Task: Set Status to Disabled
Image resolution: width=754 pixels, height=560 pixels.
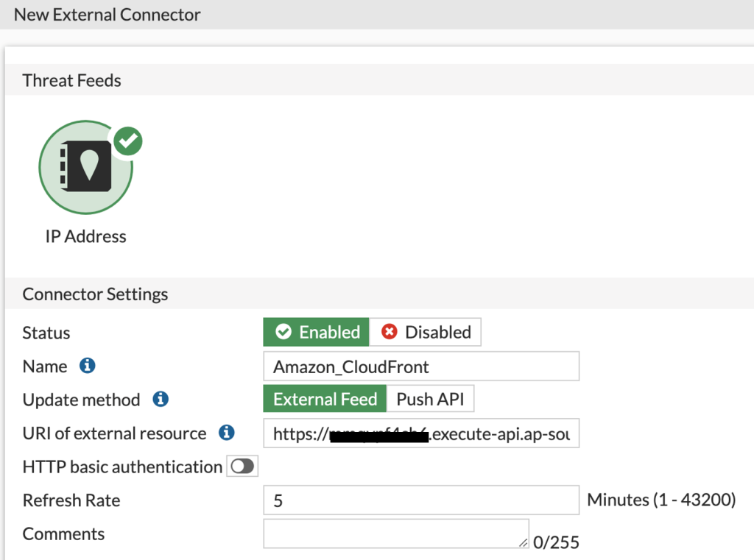Action: [425, 332]
